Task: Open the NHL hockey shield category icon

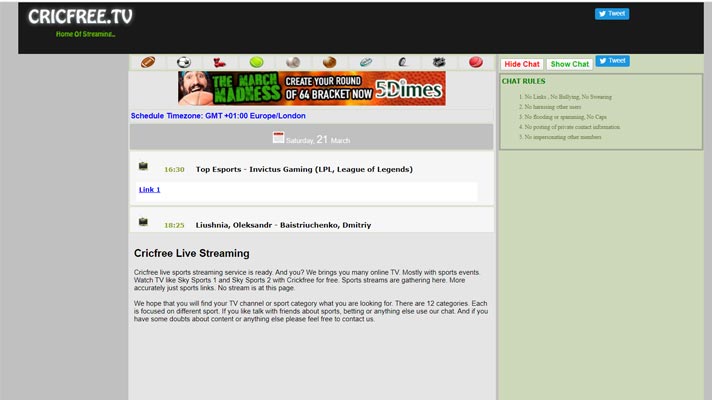Action: pyautogui.click(x=439, y=62)
